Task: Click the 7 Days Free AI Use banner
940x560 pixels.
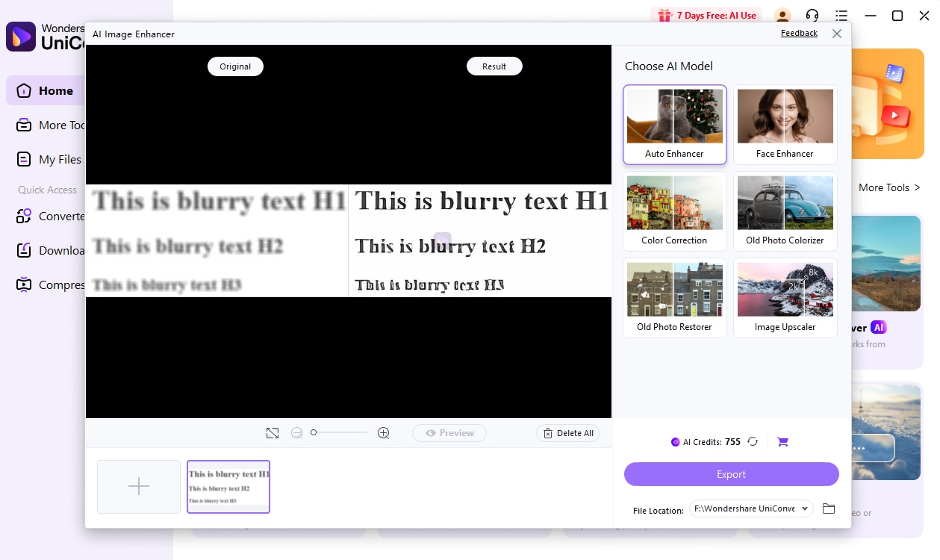Action: (707, 15)
